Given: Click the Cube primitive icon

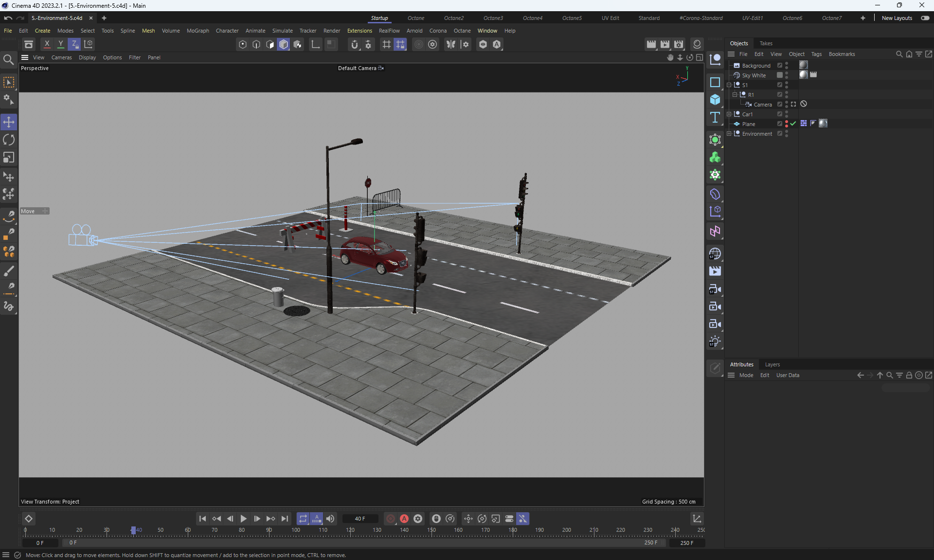Looking at the screenshot, I should tap(715, 99).
